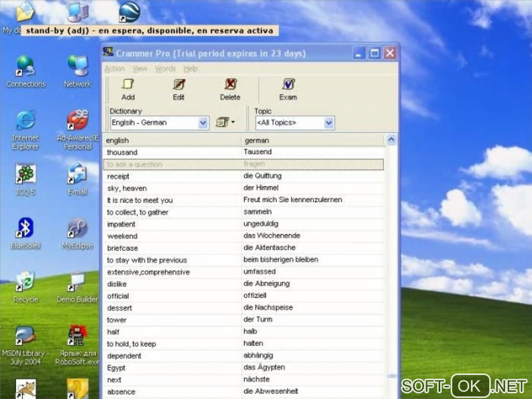Select the 'next' row
532x399 pixels.
(244, 379)
